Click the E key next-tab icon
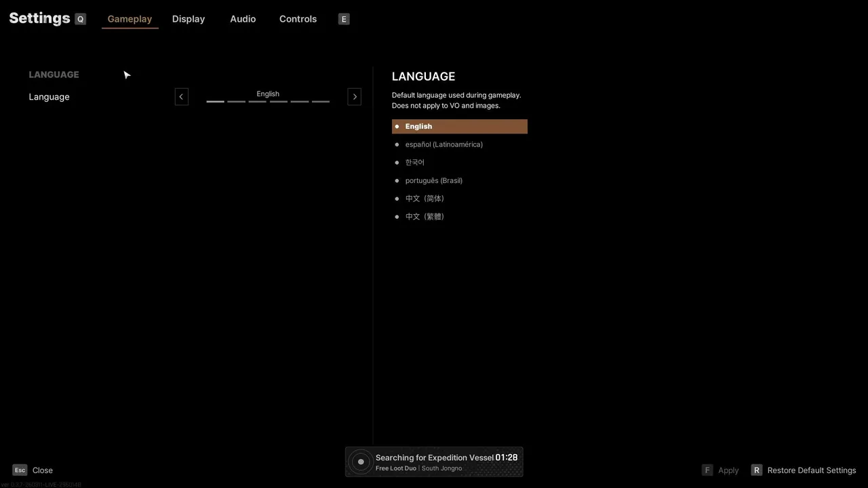Viewport: 868px width, 488px height. (x=344, y=19)
